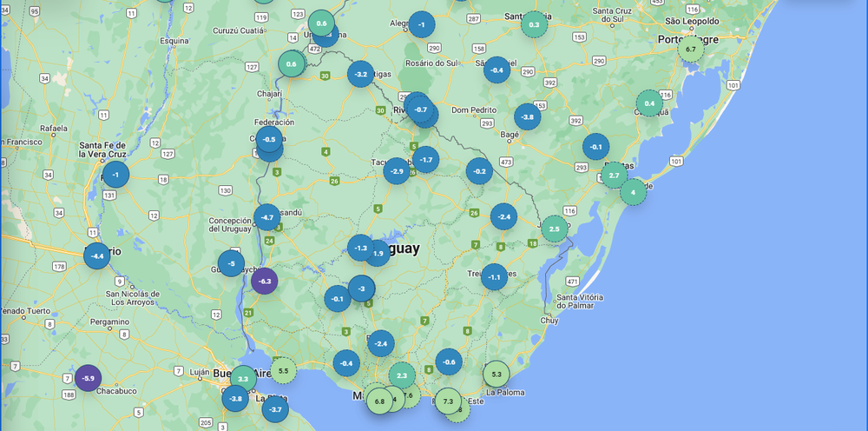
Task: Open the -2.9 marker near Tacuarembó
Action: (397, 170)
